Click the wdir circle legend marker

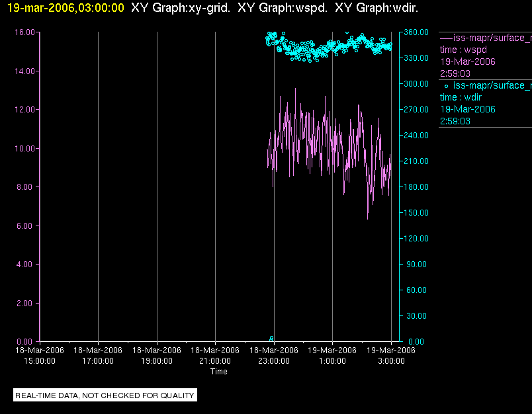[x=446, y=86]
